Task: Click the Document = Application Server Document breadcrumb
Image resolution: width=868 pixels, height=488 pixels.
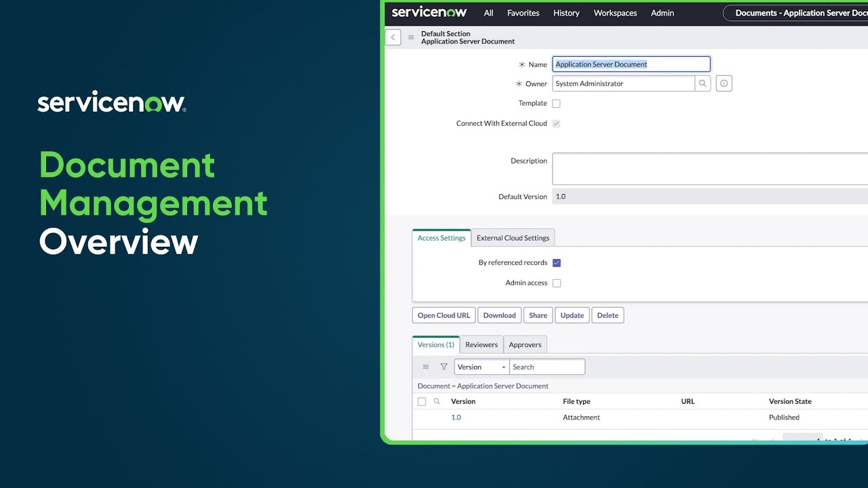Action: pos(483,386)
